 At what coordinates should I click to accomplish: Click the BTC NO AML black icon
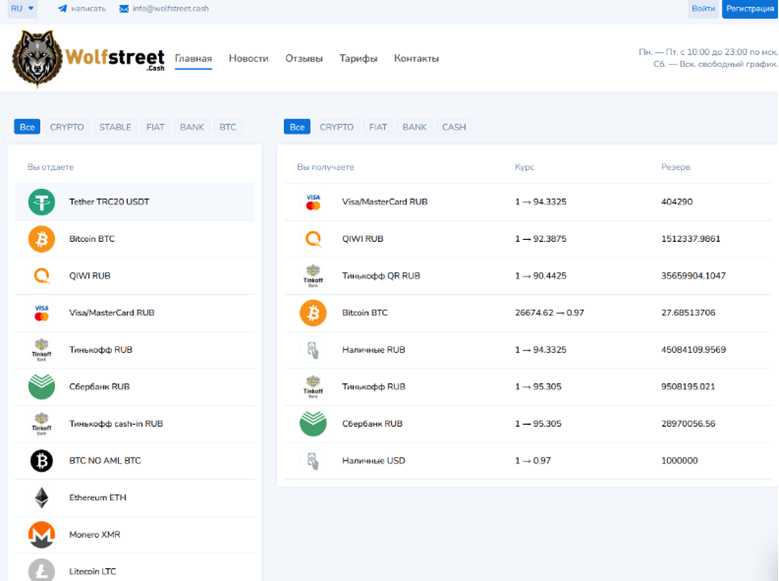click(x=42, y=461)
